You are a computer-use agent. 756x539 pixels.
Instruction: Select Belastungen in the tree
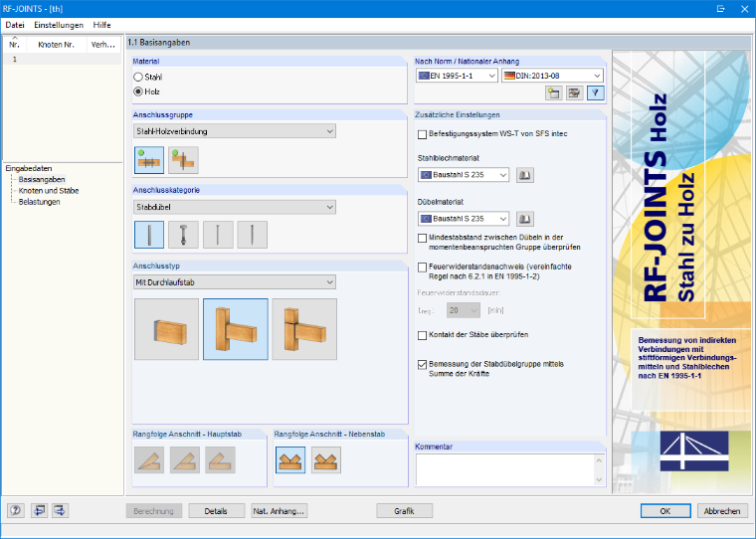tap(40, 202)
